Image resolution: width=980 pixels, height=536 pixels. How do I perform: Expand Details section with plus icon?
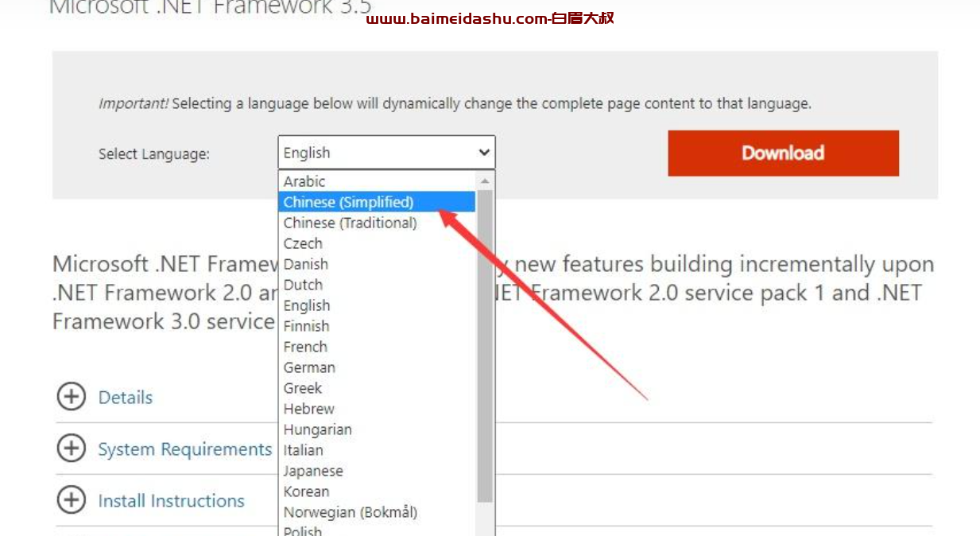click(x=72, y=396)
